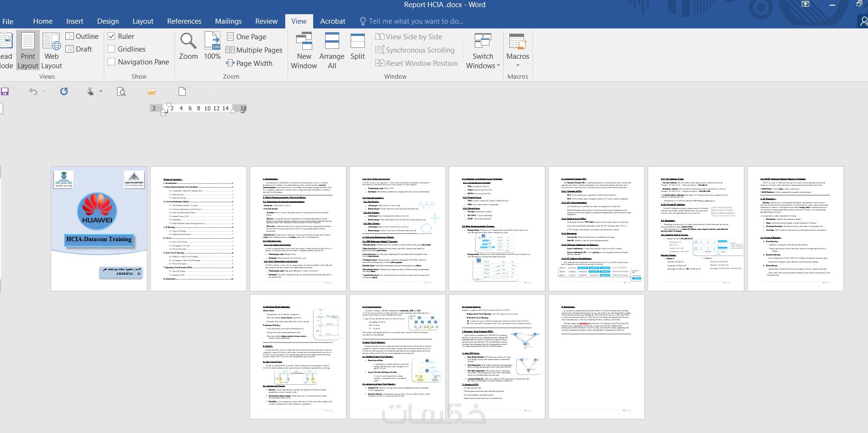Switch to the Insert tab
The width and height of the screenshot is (868, 433).
pyautogui.click(x=75, y=21)
